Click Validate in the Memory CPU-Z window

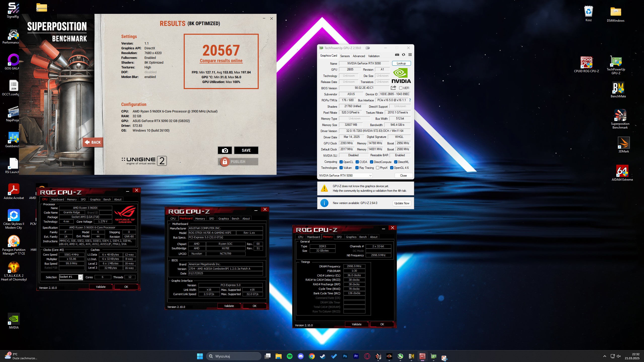(356, 324)
